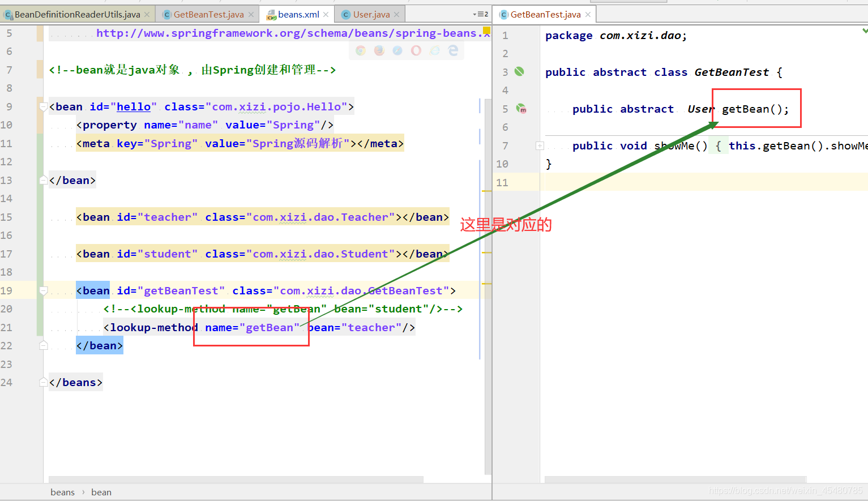The image size is (868, 501).
Task: Click the class icon on User.java tab
Action: pyautogui.click(x=346, y=15)
